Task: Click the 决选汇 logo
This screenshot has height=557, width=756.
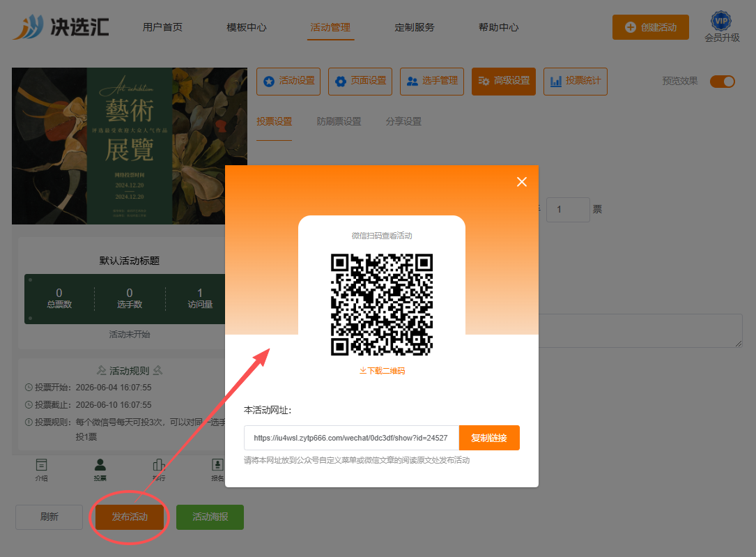Action: pyautogui.click(x=61, y=27)
